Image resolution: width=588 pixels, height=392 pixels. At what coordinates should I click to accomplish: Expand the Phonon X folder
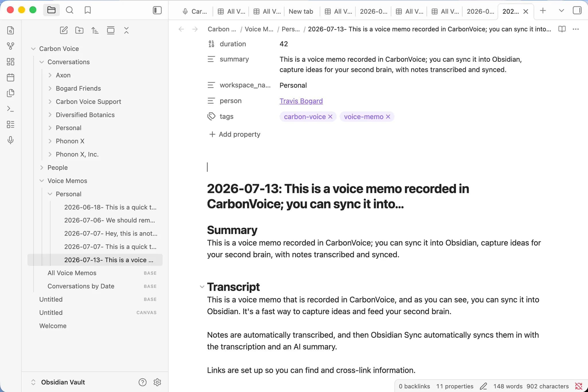[50, 141]
